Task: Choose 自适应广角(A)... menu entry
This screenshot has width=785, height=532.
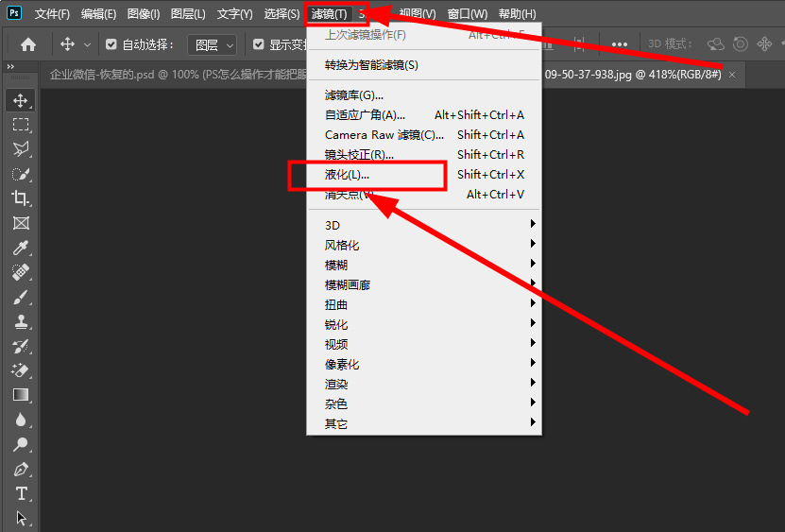Action: point(423,114)
